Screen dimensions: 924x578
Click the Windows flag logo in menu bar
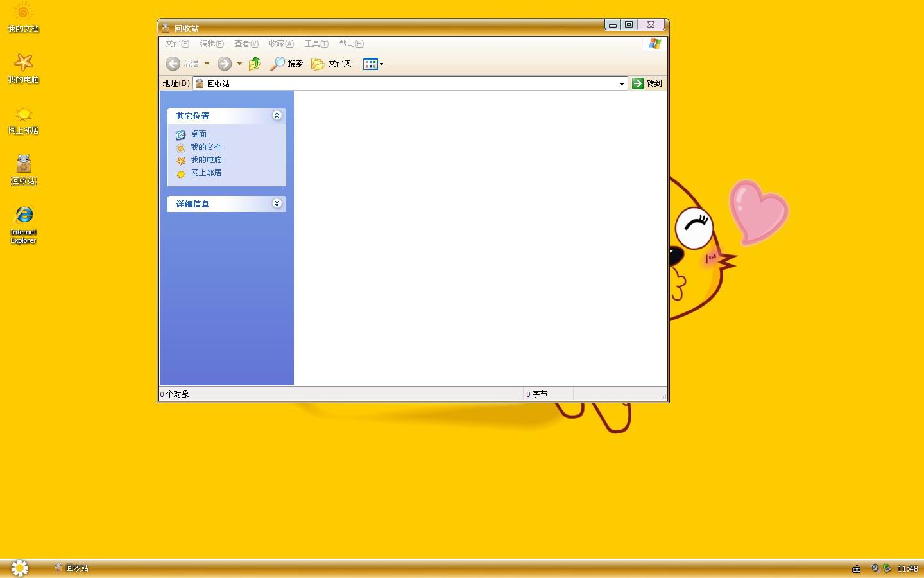coord(654,44)
